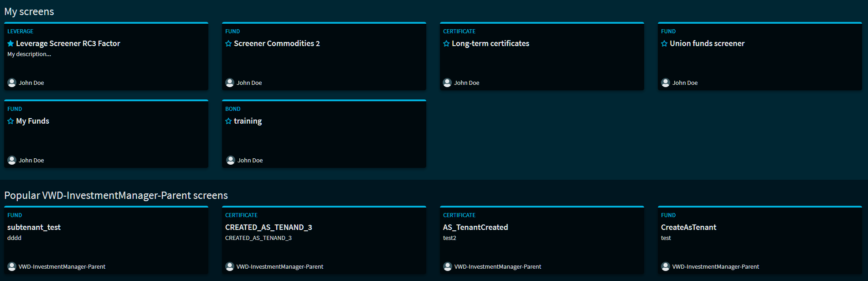Click user avatar on CreateAsTenant card
The height and width of the screenshot is (281, 868).
pos(666,266)
